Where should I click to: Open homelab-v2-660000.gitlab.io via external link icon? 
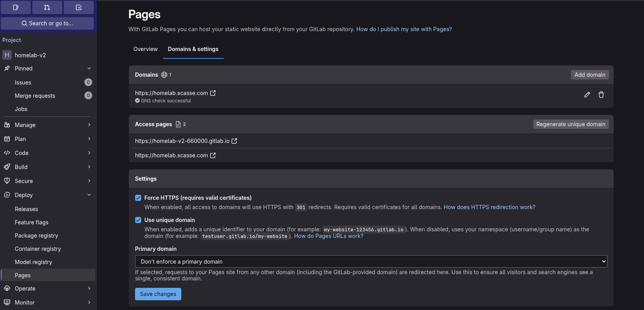pos(235,141)
